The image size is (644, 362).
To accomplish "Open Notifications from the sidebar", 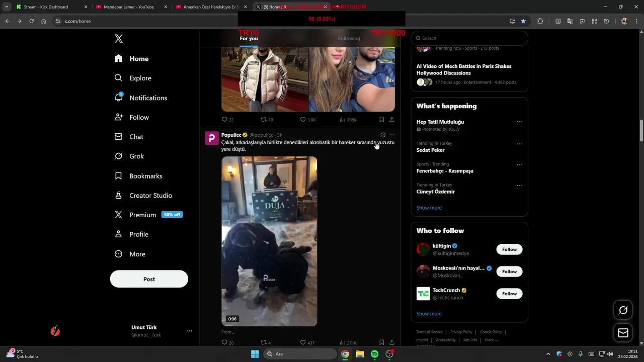I will click(140, 98).
